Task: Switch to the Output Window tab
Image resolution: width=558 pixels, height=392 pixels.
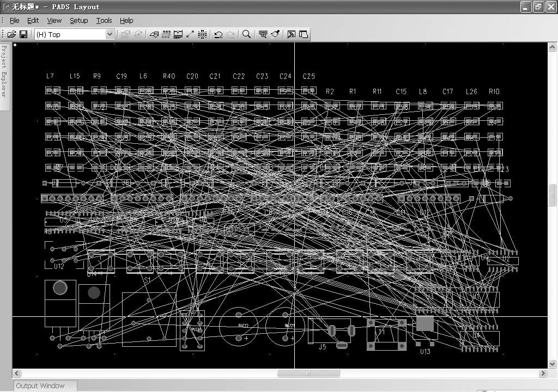Action: [x=45, y=385]
